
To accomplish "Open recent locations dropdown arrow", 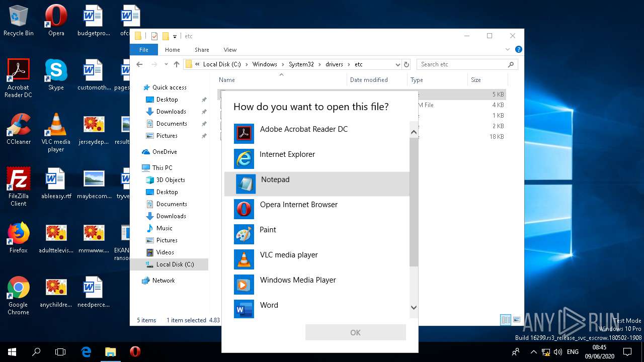I will tap(166, 64).
